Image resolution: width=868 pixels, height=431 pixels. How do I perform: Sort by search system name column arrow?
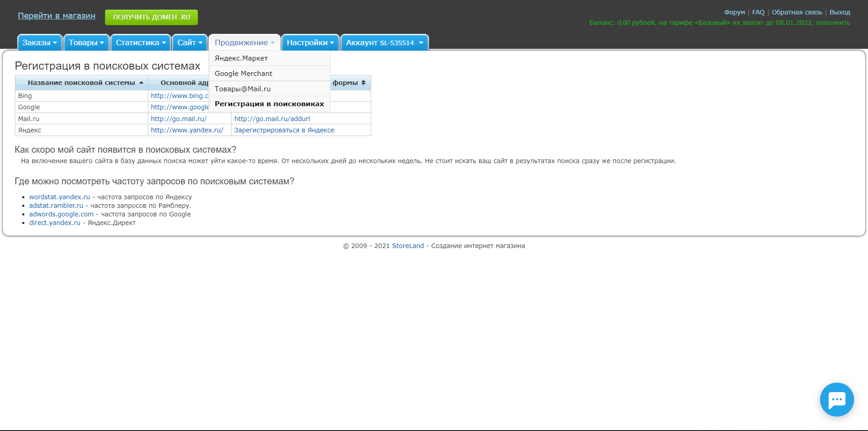(141, 83)
